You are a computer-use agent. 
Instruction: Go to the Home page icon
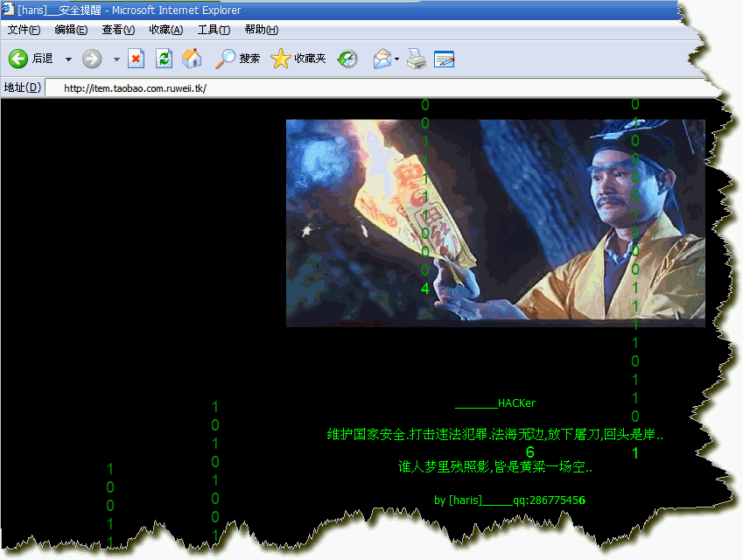(x=192, y=59)
